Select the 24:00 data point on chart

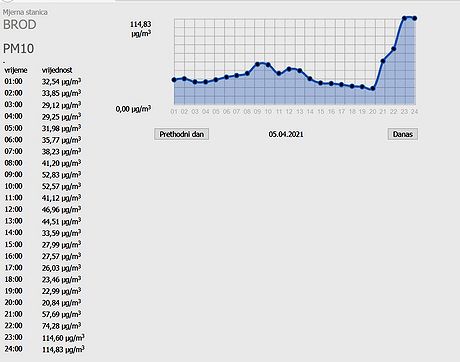point(415,18)
